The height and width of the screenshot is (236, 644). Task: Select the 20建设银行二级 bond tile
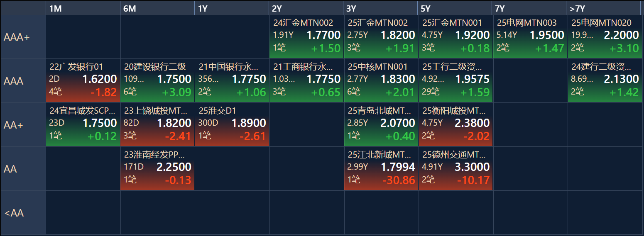tap(157, 80)
